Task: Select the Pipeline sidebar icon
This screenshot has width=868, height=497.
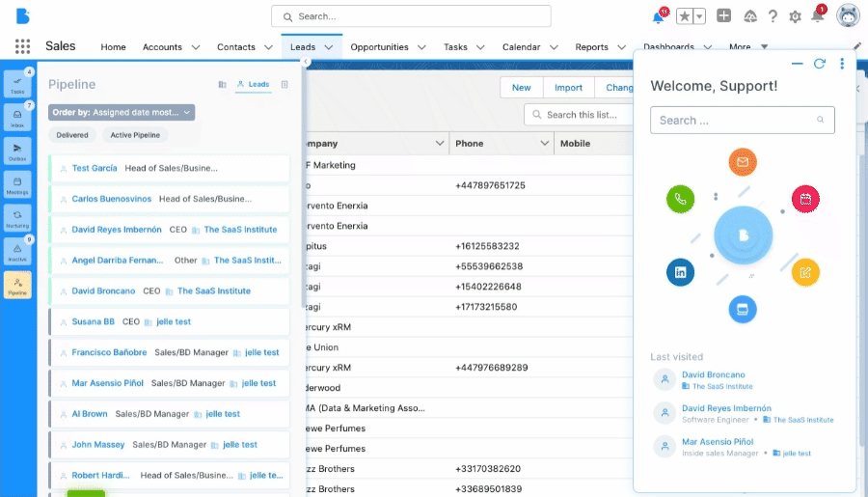Action: tap(17, 285)
